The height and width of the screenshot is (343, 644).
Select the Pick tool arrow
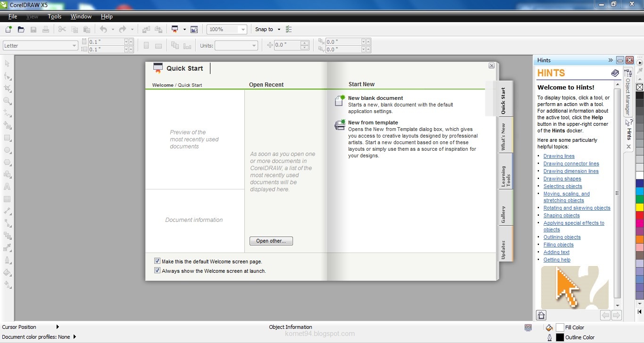(8, 64)
